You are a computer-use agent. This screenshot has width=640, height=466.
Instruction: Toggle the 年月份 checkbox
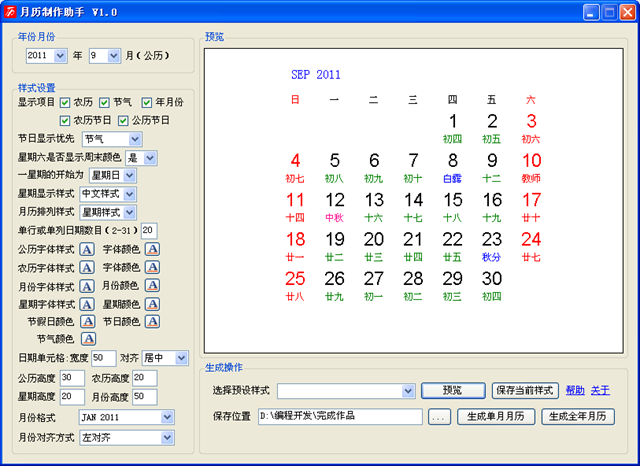(x=147, y=102)
